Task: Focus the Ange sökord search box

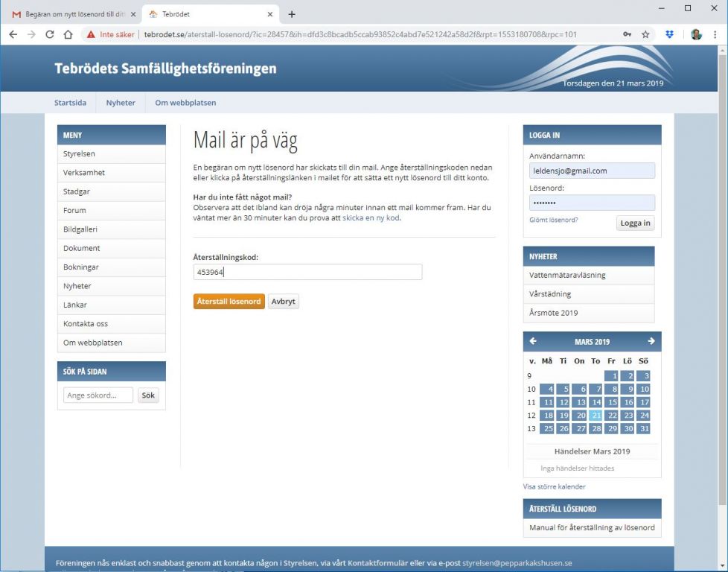Action: click(98, 395)
